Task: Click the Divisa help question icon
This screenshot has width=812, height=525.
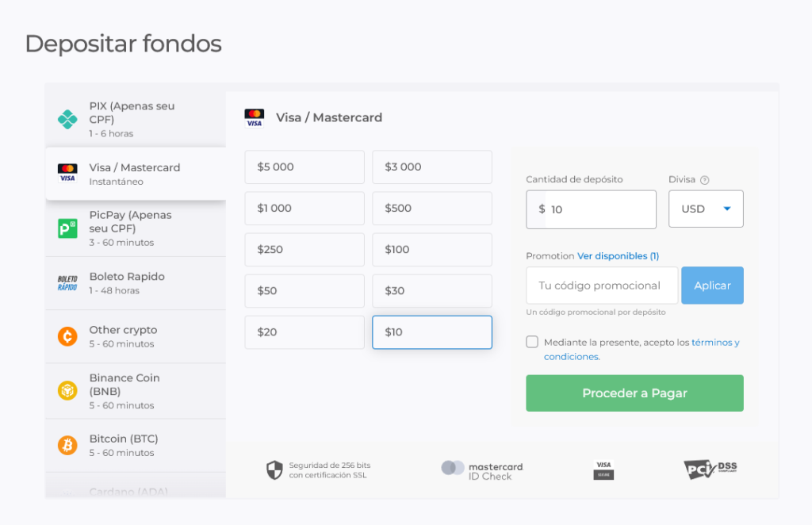Action: (x=705, y=180)
